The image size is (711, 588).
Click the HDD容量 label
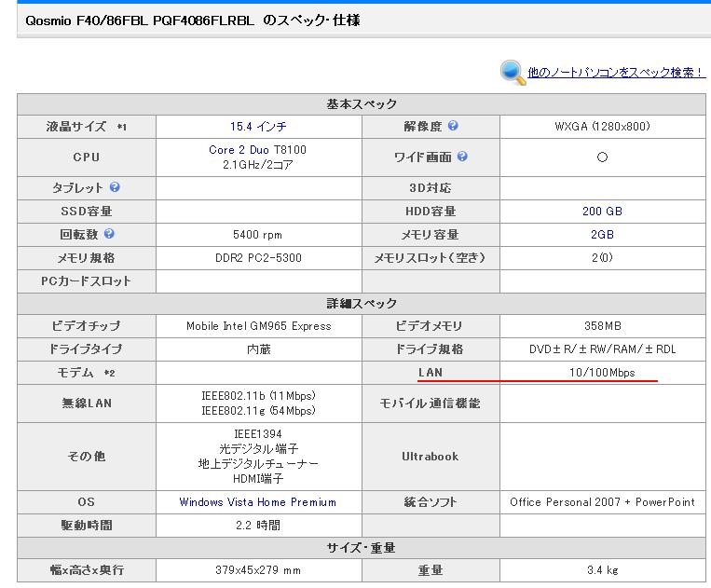coord(431,212)
